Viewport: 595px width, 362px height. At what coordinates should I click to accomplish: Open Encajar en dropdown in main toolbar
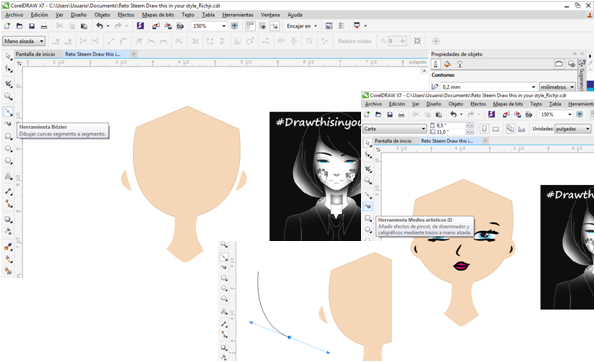[x=316, y=26]
